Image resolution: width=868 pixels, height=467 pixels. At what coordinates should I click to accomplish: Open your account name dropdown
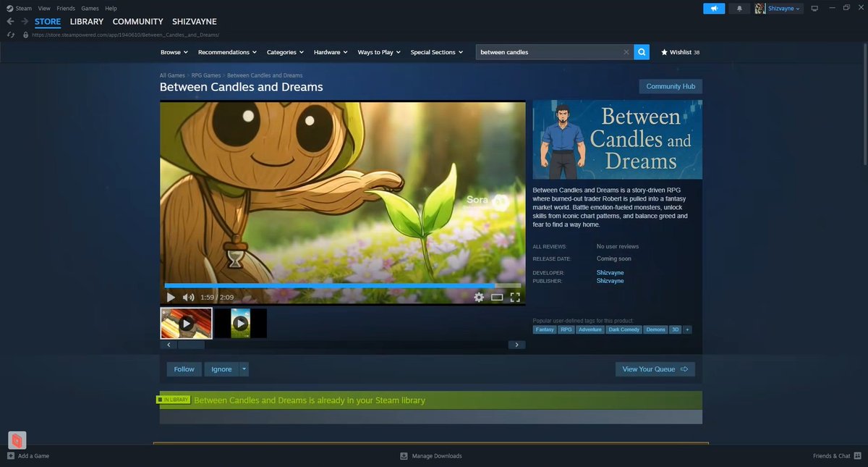pyautogui.click(x=778, y=9)
